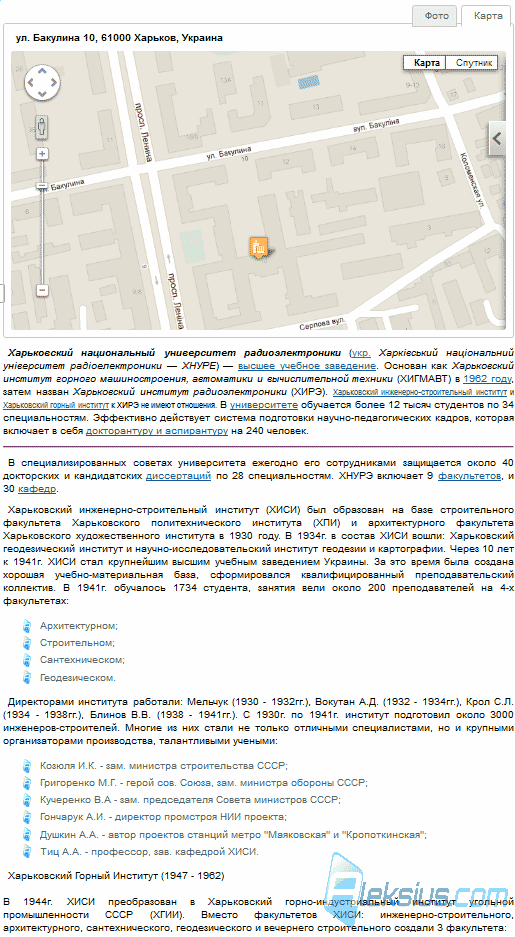This screenshot has width=515, height=937.
Task: Click the address ул. Бакулина 10 heading
Action: coord(119,38)
